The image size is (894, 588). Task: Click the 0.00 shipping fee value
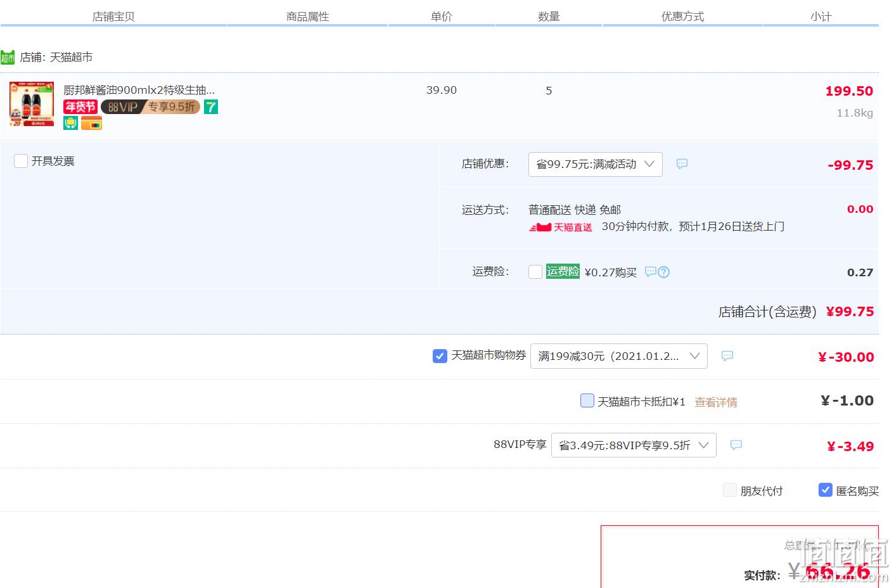860,209
